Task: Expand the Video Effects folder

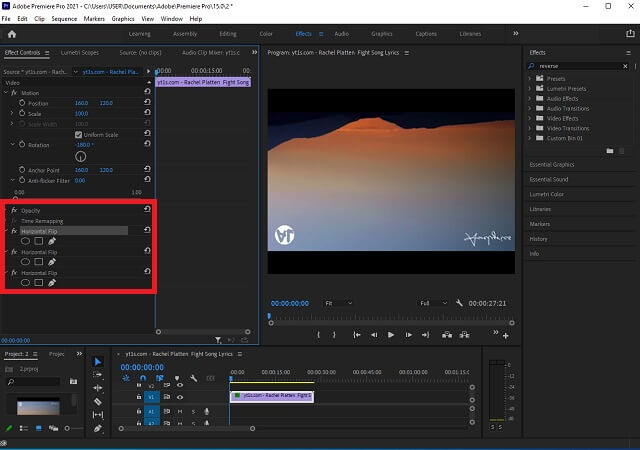Action: (530, 118)
